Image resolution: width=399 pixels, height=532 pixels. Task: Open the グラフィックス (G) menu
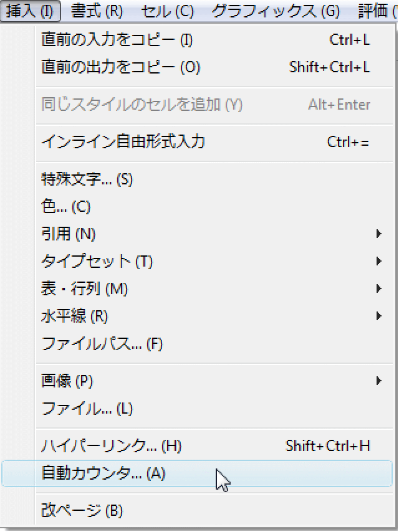coord(276,11)
